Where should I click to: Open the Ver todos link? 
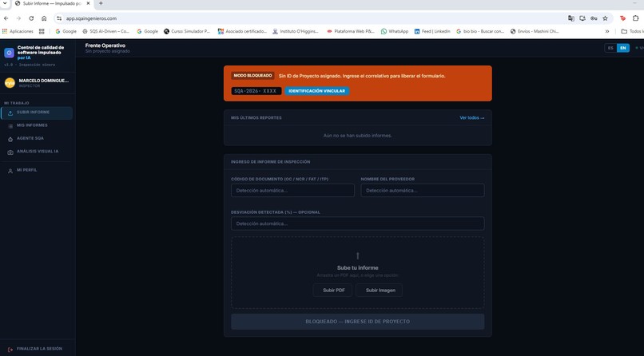472,117
